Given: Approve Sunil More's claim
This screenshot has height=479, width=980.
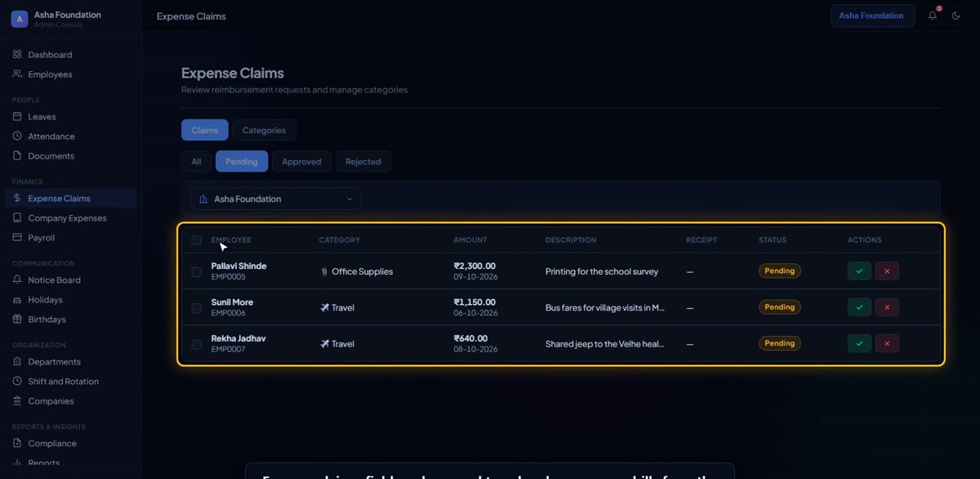Looking at the screenshot, I should coord(859,307).
